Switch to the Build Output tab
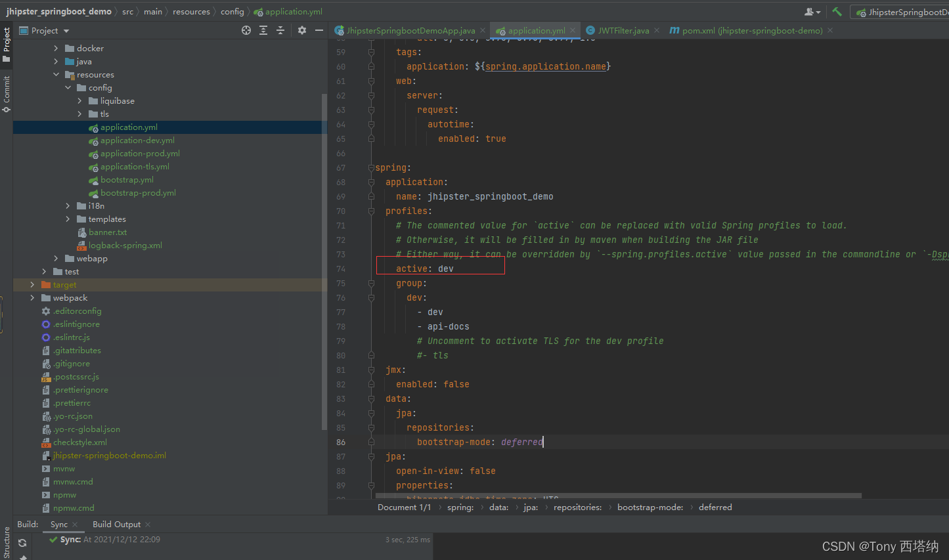 pyautogui.click(x=116, y=525)
